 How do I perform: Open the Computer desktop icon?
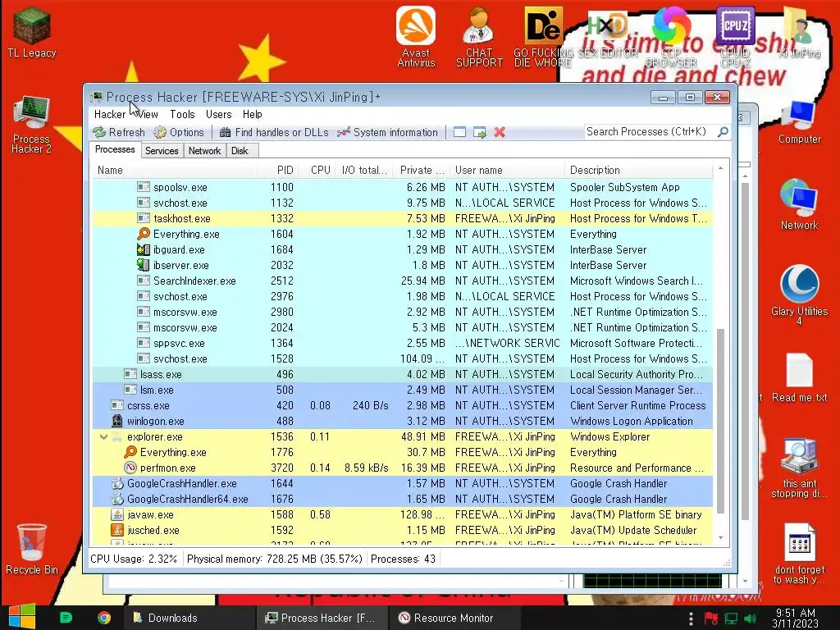[799, 121]
